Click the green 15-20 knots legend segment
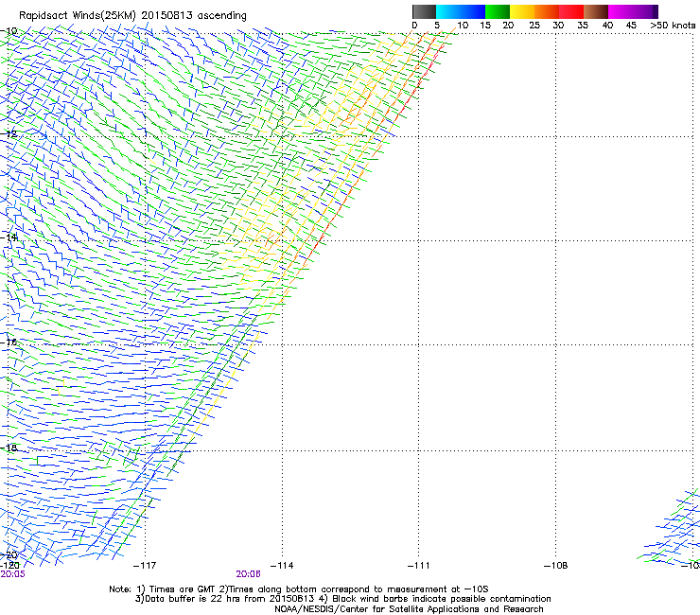The image size is (700, 615). tap(498, 11)
